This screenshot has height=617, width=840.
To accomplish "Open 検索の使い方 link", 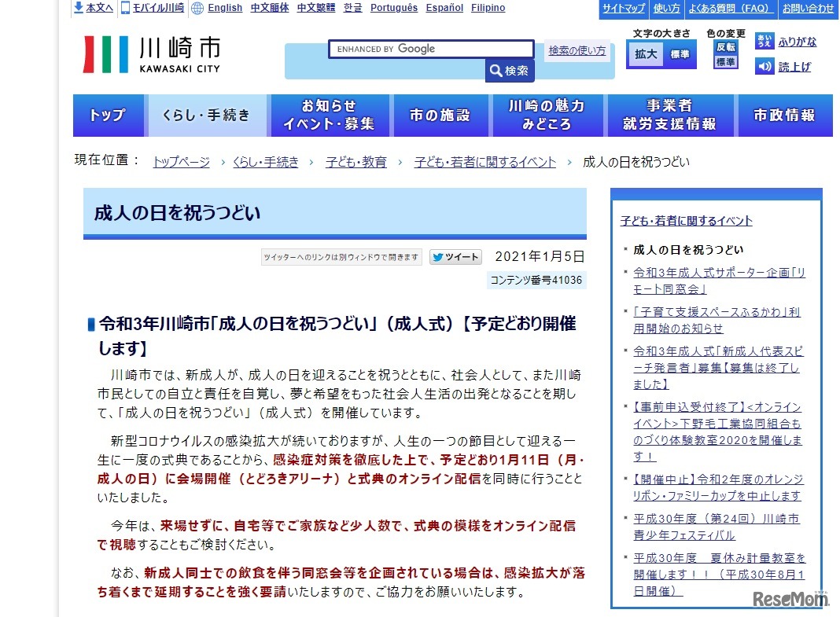I will [577, 50].
